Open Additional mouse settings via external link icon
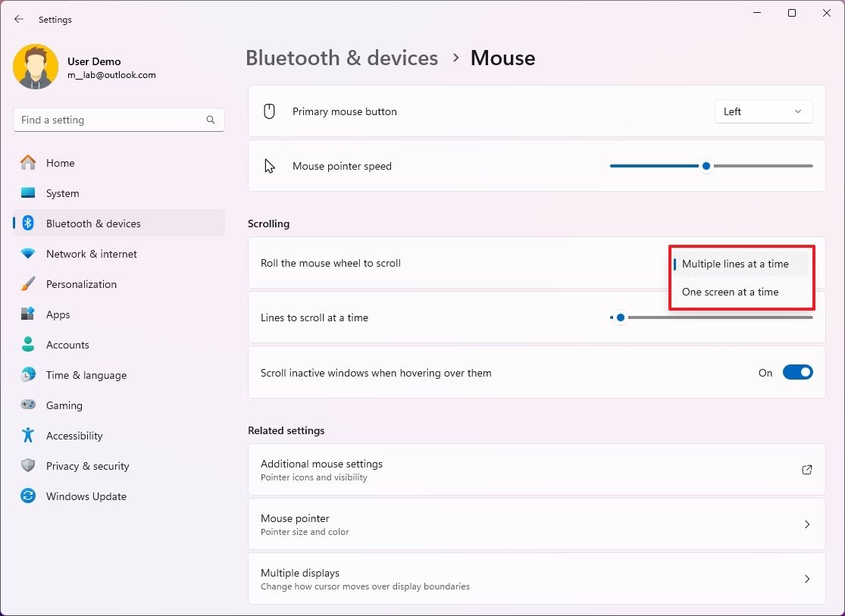 click(806, 470)
